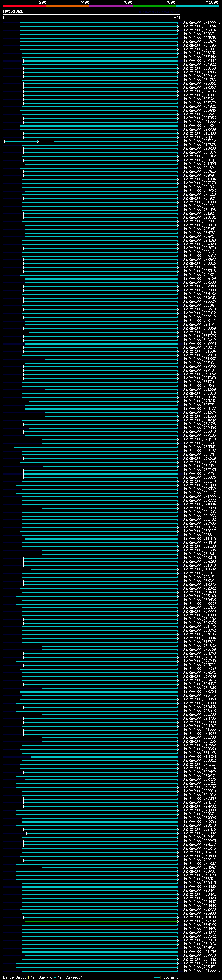This screenshot has width=222, height=980.
Task: Click the green alignment bar of C5YYM2
Action: click(101, 921)
